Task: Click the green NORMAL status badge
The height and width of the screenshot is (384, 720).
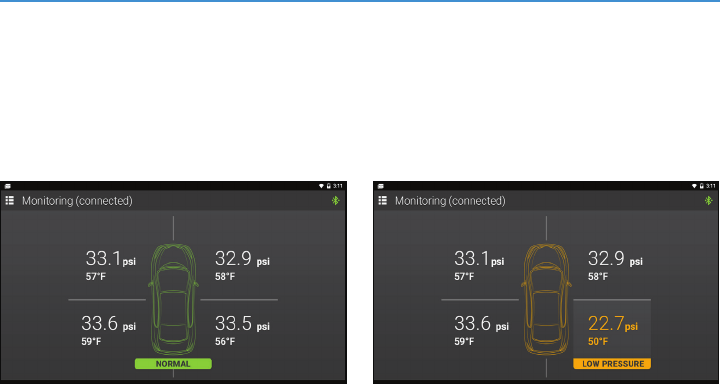Action: click(x=173, y=364)
